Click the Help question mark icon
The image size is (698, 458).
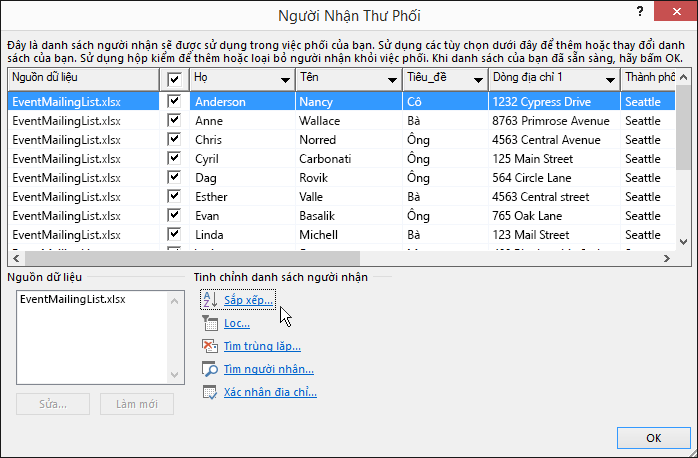click(x=640, y=12)
